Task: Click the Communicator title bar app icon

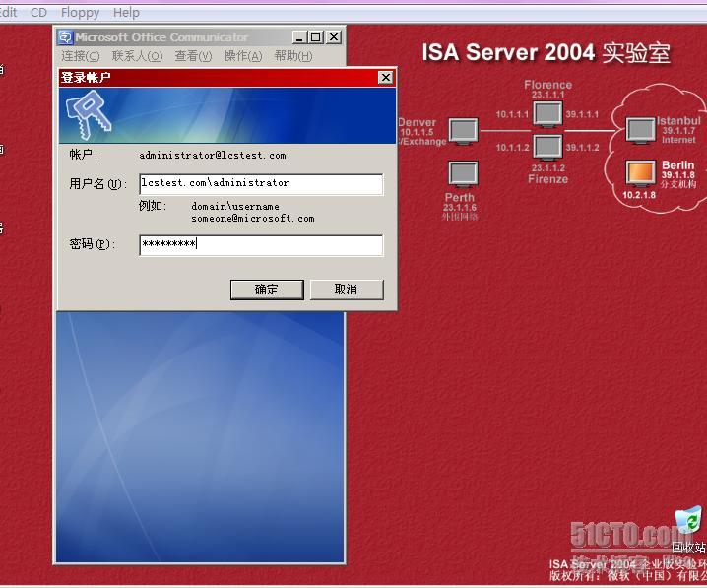Action: coord(66,37)
